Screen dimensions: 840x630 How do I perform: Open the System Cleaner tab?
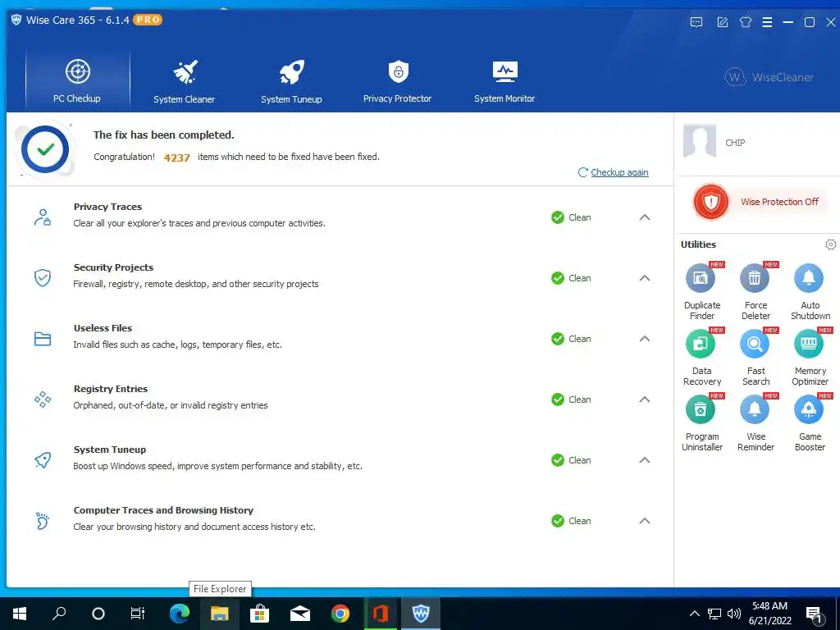[185, 80]
